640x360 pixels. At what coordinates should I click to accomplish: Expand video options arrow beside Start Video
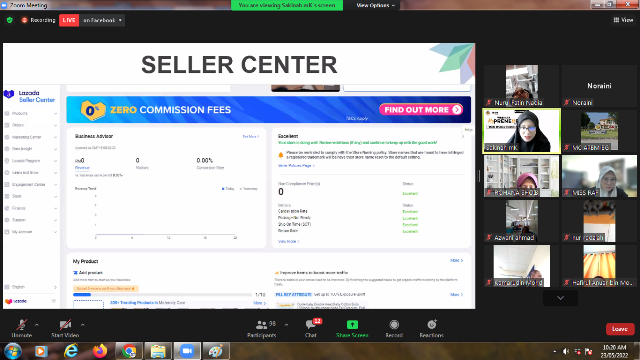click(x=82, y=325)
